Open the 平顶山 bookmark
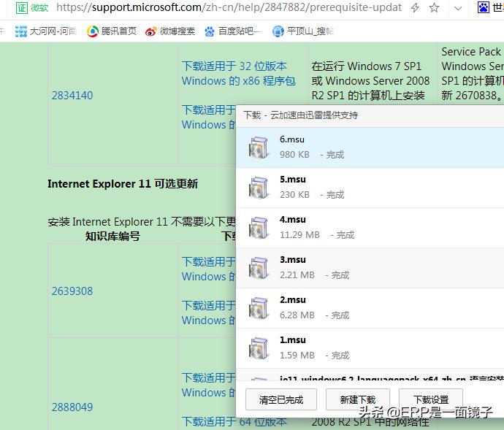 [x=303, y=31]
